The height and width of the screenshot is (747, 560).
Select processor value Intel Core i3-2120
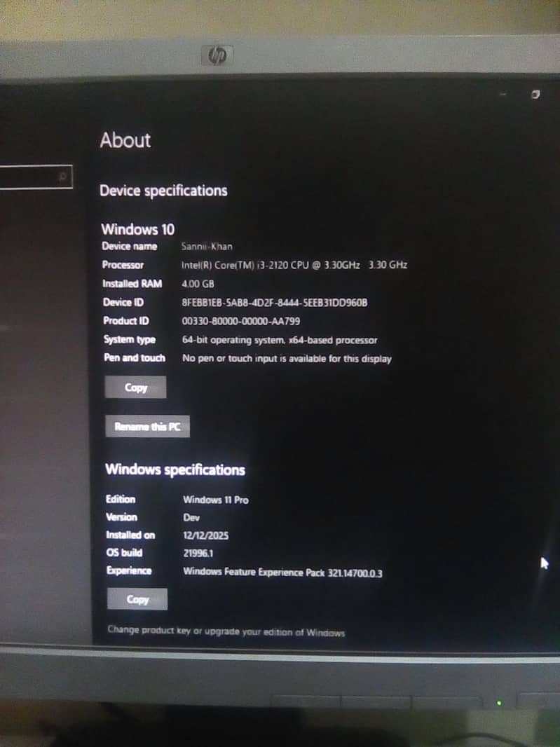coord(294,265)
